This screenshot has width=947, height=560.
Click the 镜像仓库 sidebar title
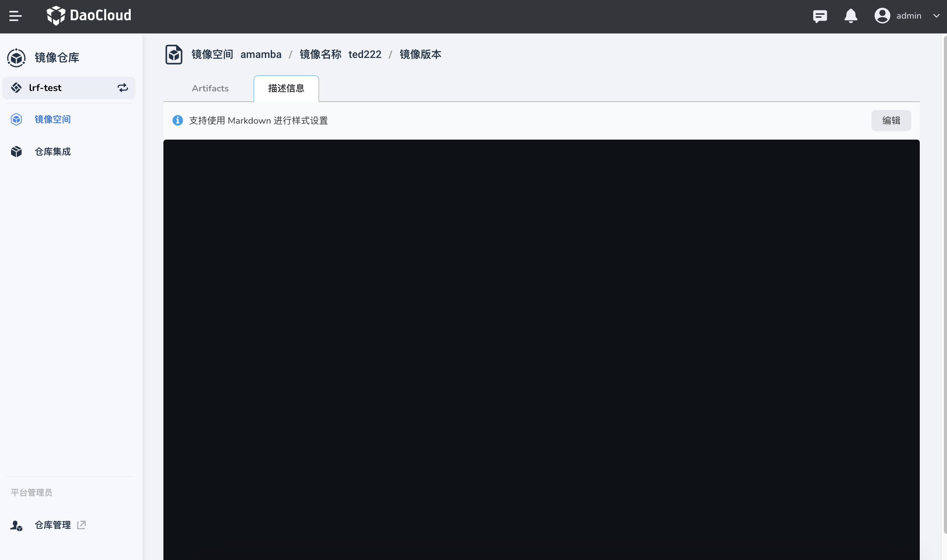(57, 58)
